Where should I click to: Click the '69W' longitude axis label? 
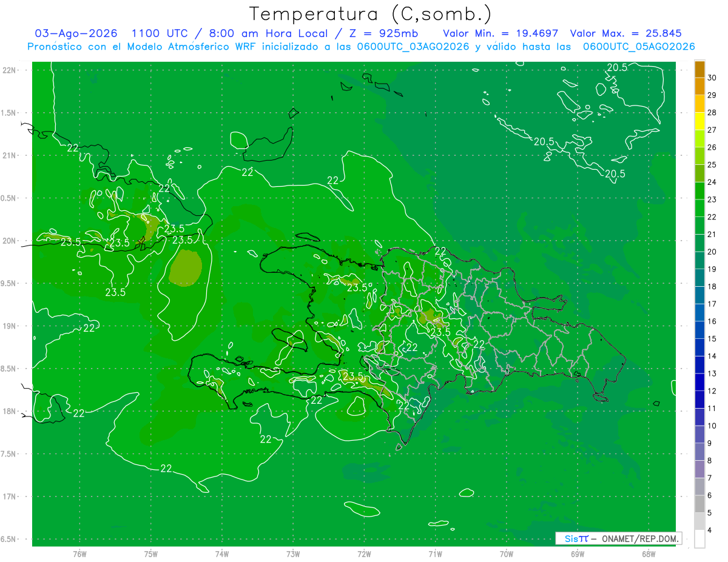577,554
